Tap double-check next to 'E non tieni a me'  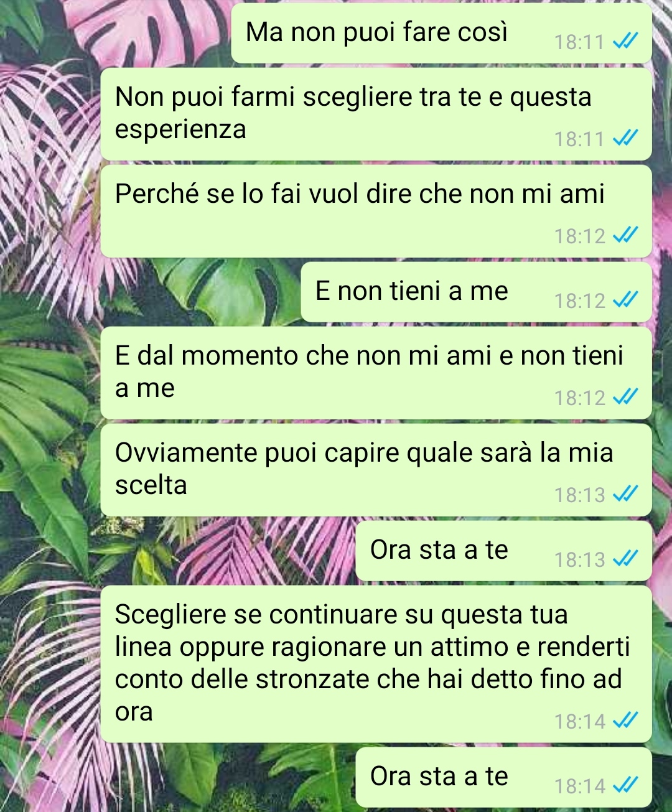tap(625, 301)
